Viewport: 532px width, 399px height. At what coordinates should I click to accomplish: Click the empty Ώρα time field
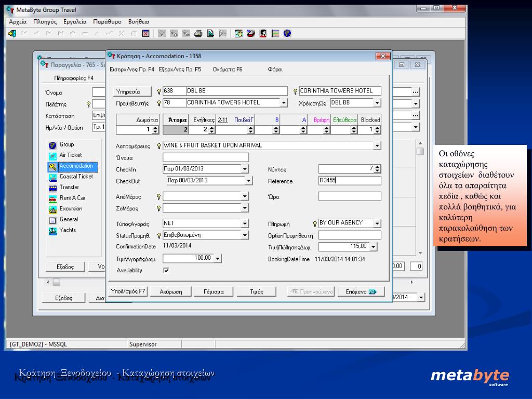[x=350, y=196]
